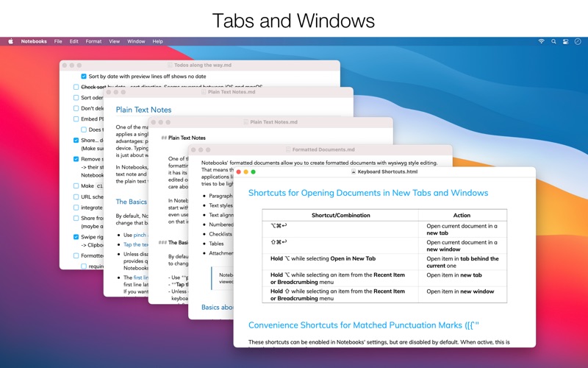Tick the 'Formatte' todo checkbox
The width and height of the screenshot is (588, 368).
(x=76, y=255)
